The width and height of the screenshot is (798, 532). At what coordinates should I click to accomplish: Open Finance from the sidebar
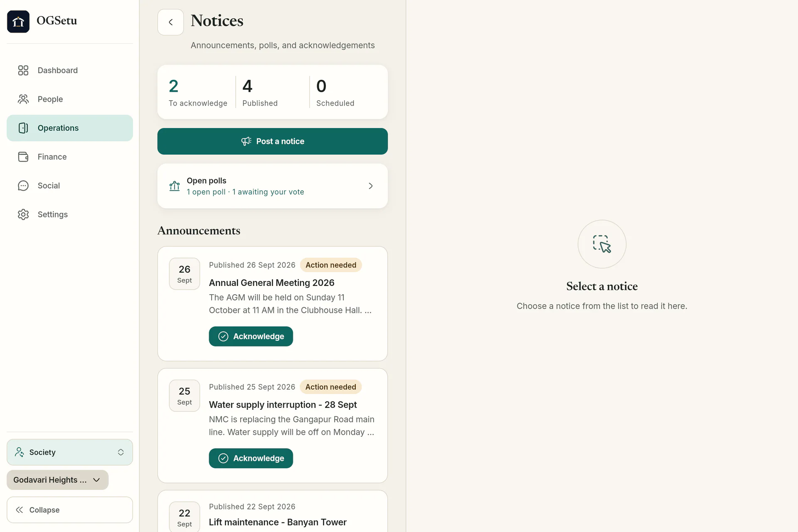coord(70,157)
